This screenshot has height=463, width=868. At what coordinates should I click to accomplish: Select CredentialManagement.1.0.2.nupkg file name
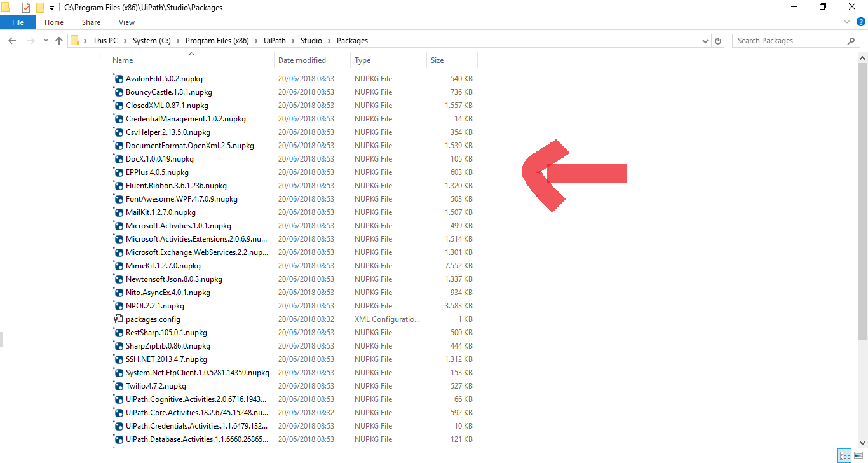(x=186, y=119)
